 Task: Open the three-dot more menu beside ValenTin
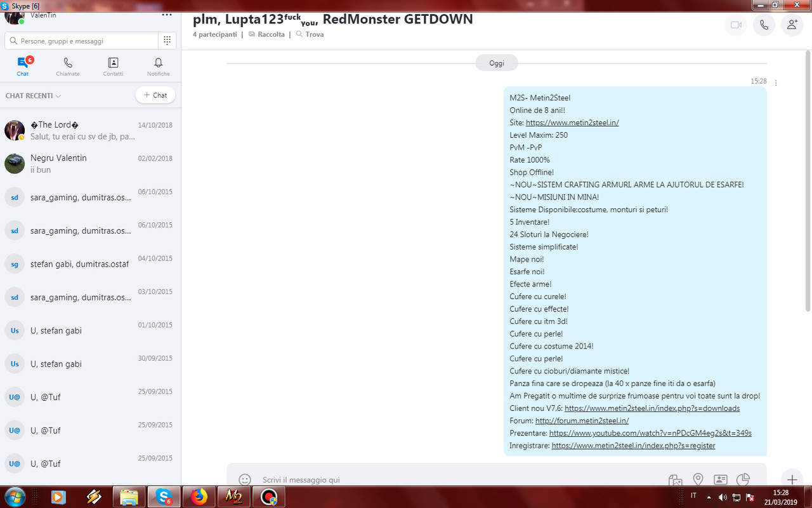[167, 15]
